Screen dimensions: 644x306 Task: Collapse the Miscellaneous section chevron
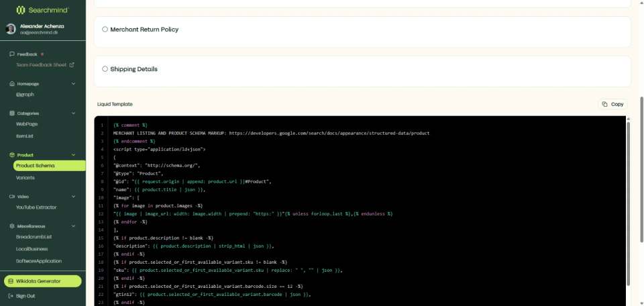74,226
